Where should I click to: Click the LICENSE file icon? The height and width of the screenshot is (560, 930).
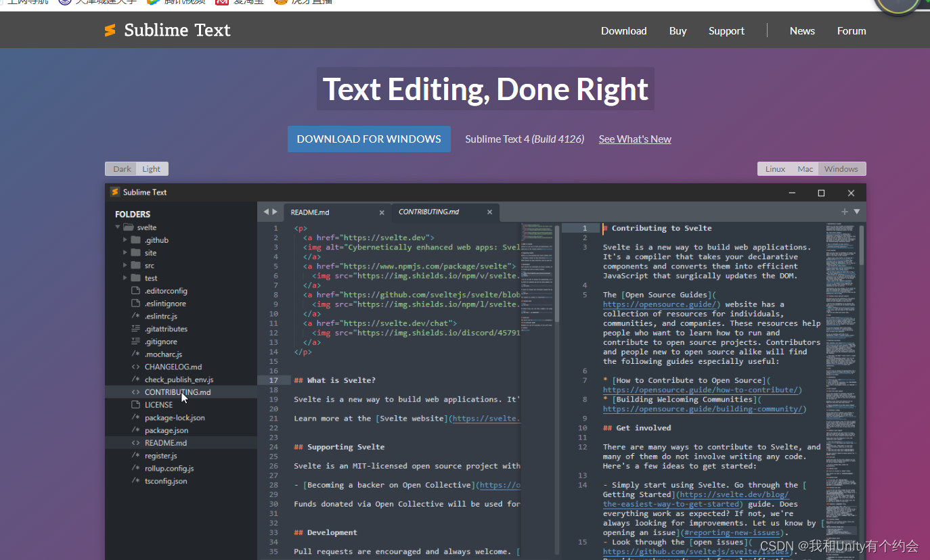(x=135, y=404)
